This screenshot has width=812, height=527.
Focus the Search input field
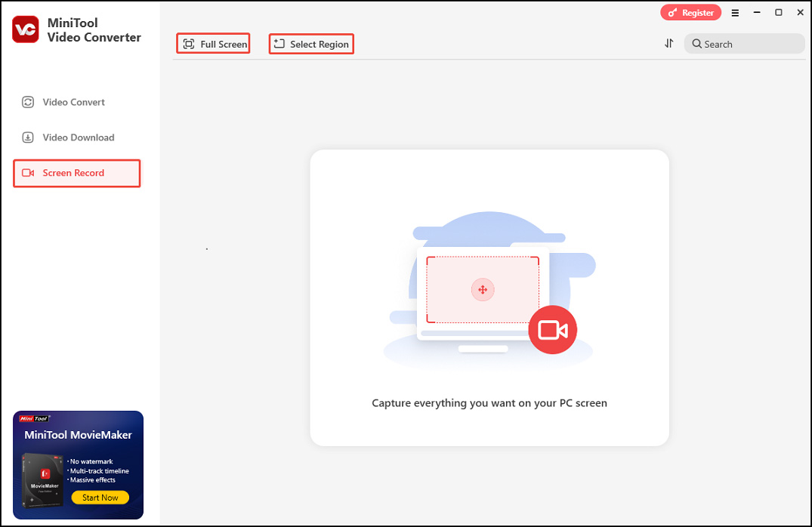tap(744, 44)
